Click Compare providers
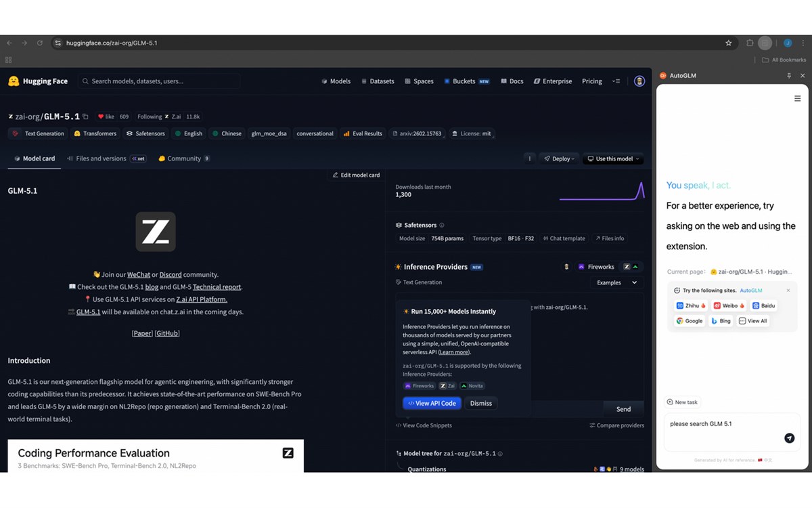 616,425
